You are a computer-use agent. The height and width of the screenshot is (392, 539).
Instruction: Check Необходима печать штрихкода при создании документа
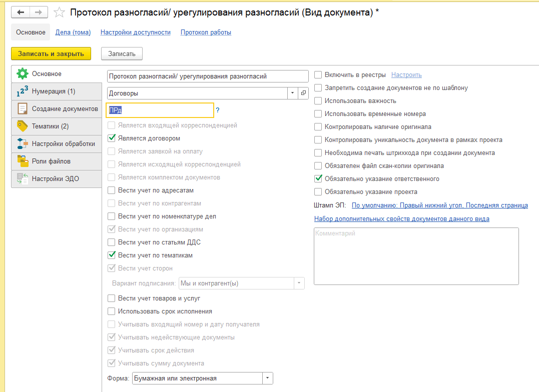point(318,153)
